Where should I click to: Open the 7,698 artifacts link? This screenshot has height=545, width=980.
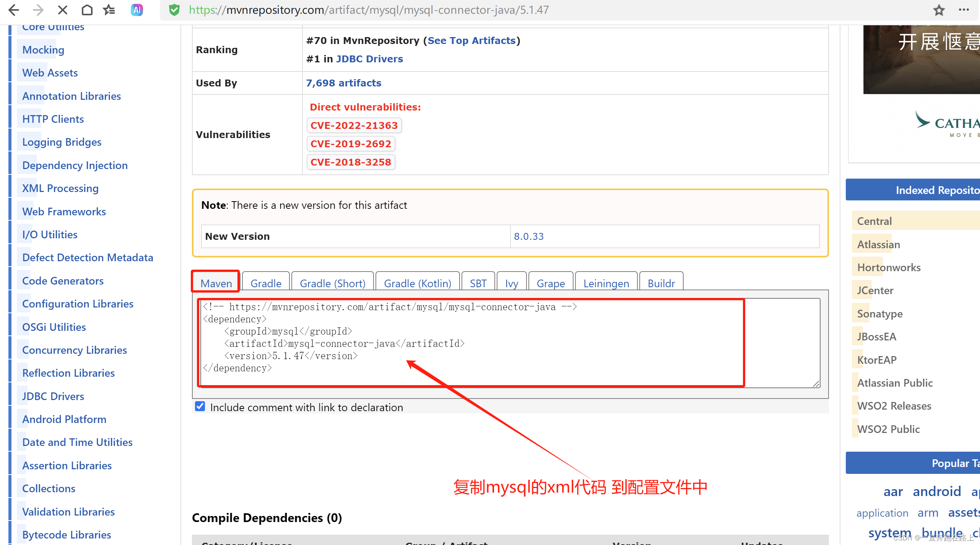tap(343, 83)
